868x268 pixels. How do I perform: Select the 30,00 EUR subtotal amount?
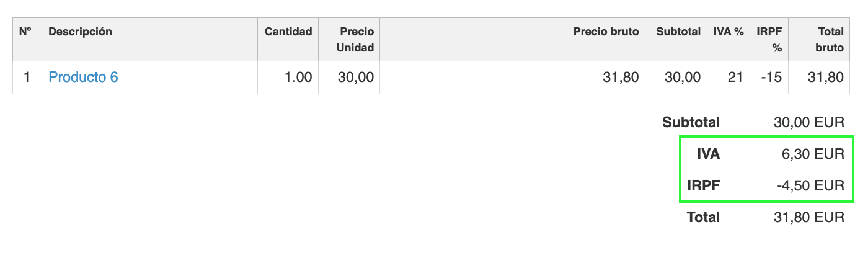click(808, 123)
